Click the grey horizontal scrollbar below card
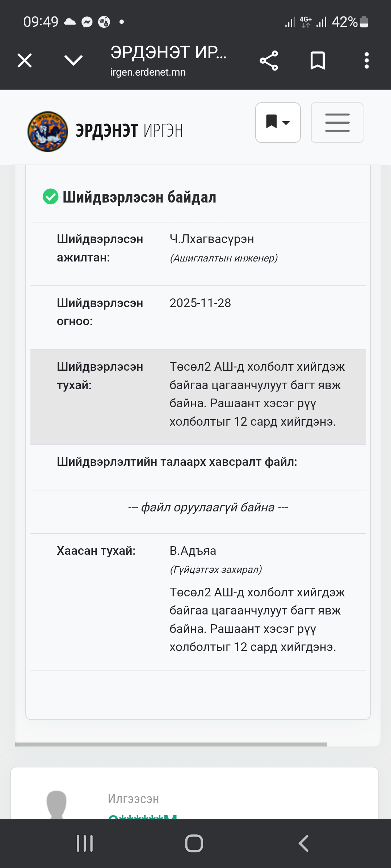391x868 pixels. [171, 744]
